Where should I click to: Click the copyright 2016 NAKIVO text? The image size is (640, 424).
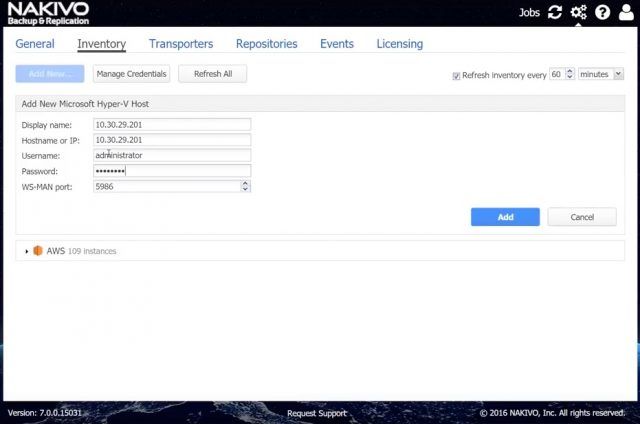click(x=552, y=413)
